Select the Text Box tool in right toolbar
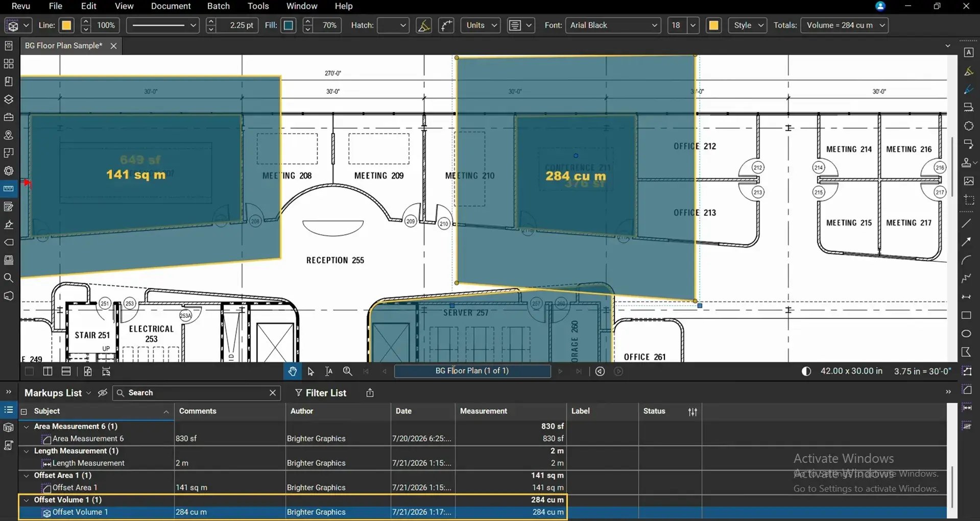 tap(968, 53)
